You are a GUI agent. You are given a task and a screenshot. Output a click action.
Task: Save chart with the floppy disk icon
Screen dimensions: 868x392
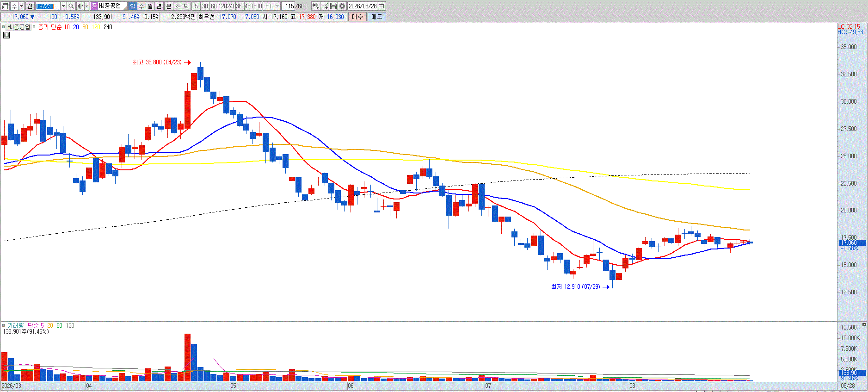(333, 6)
